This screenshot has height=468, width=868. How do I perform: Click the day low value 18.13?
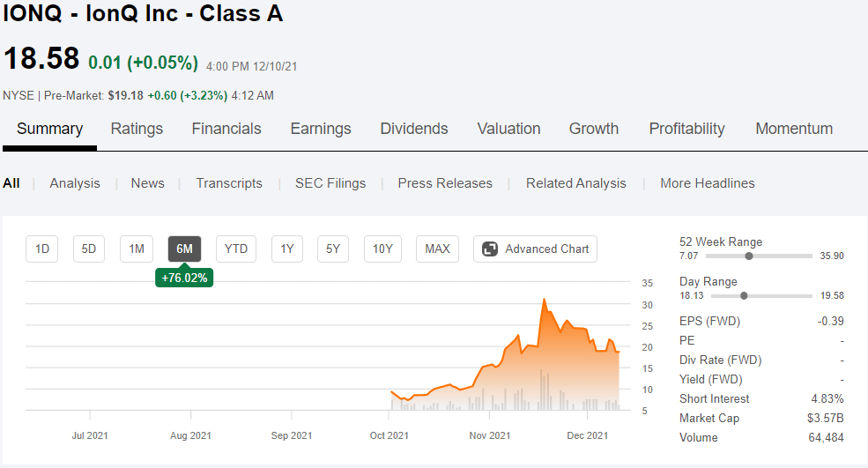[x=692, y=296]
